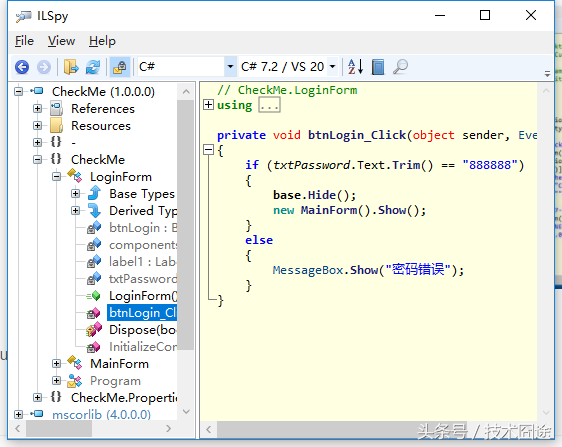Collapse the LoginForm class node
The width and height of the screenshot is (562, 447).
(57, 177)
